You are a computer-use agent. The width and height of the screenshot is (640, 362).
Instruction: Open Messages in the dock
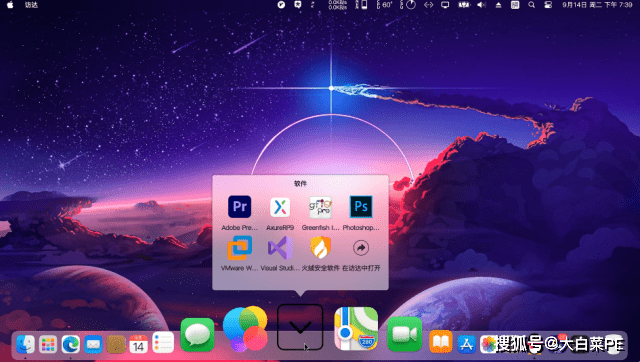pyautogui.click(x=198, y=335)
